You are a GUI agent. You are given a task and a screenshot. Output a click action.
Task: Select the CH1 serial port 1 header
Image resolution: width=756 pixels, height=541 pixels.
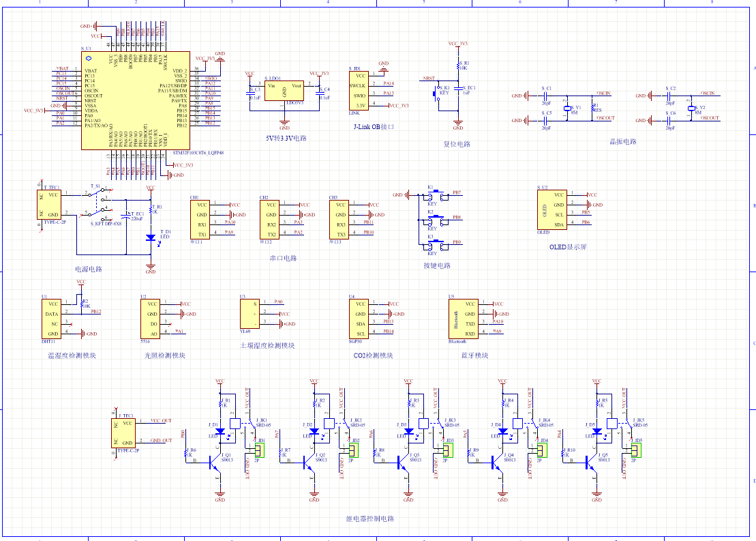click(x=200, y=220)
